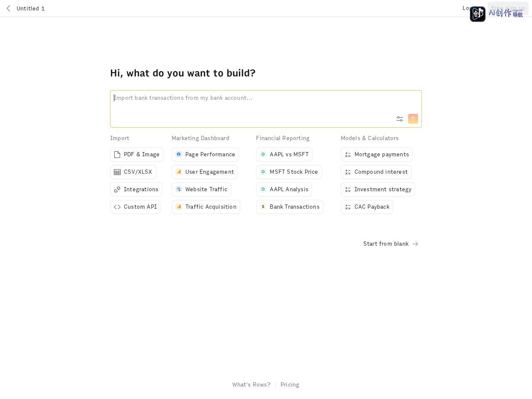Select the AAPL vs MSFT report
Screen dimensions: 532x399
284,155
